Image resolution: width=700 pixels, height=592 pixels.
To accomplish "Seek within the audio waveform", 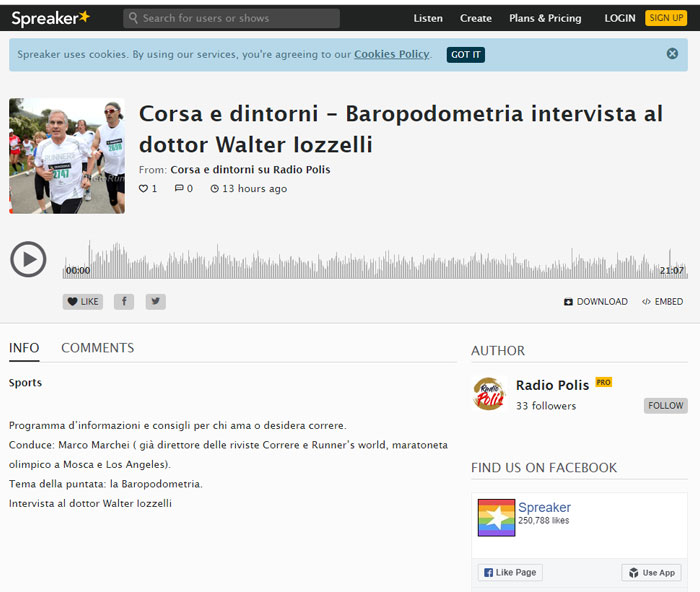I will [375, 260].
